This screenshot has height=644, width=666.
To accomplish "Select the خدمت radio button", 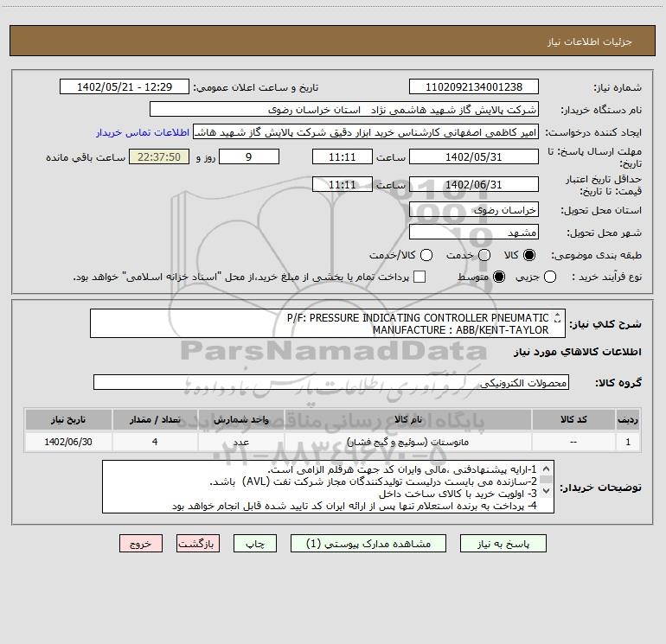I will [484, 255].
